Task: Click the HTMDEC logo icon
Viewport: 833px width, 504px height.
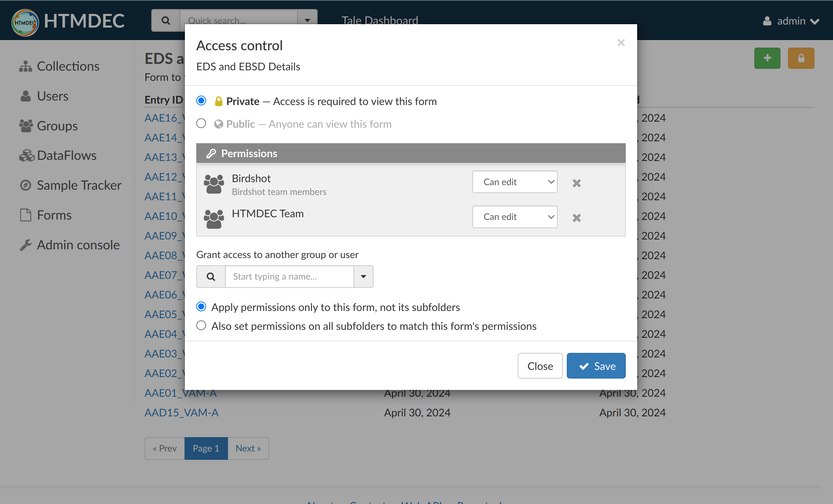Action: coord(25,22)
